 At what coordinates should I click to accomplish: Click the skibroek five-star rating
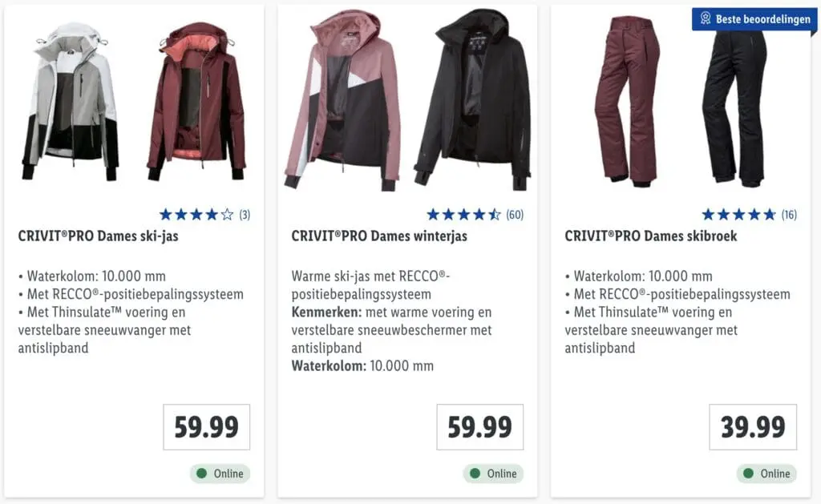738,215
